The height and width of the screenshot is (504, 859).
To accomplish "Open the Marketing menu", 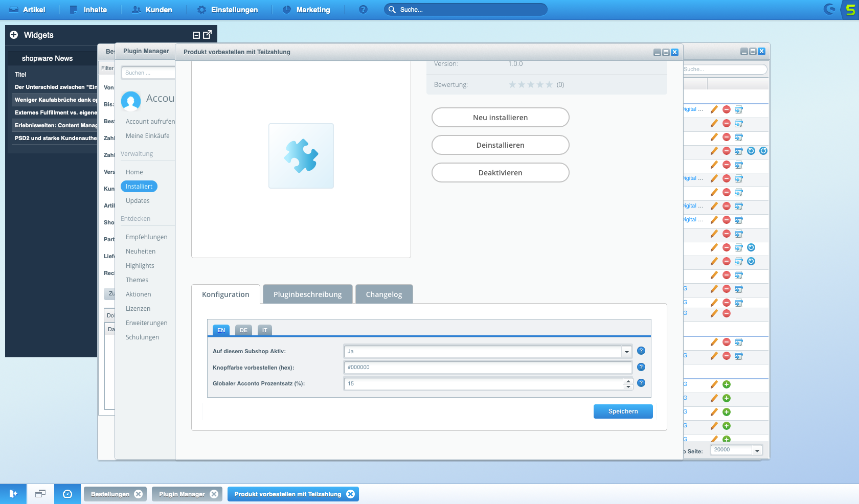I will [306, 10].
